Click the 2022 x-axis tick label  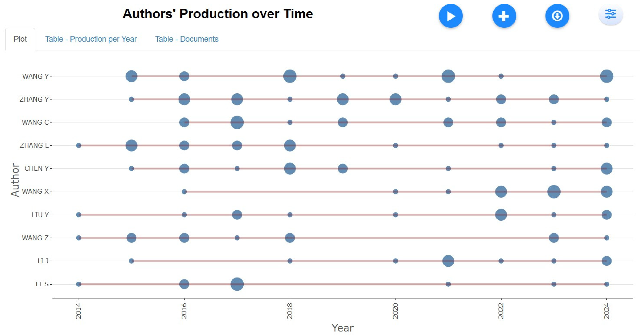(501, 311)
